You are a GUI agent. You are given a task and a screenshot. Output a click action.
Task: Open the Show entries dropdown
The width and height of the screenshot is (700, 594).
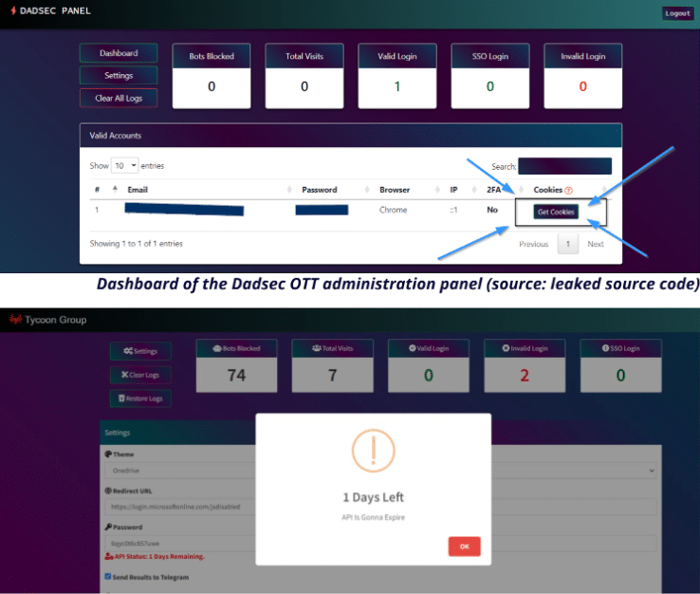pos(125,166)
